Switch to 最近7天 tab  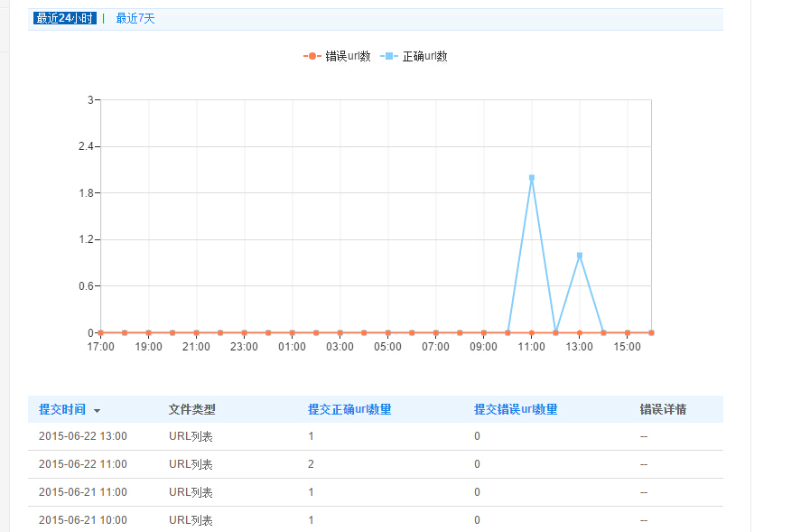tap(135, 19)
